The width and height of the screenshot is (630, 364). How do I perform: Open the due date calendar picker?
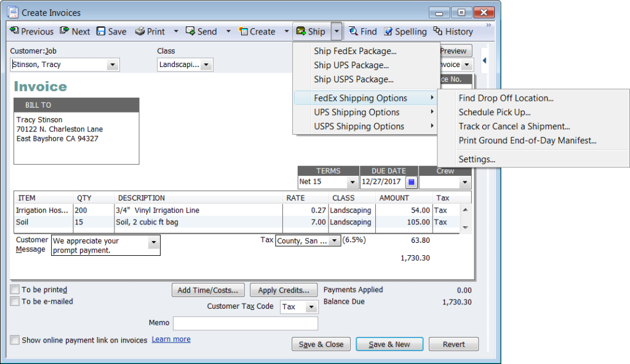(412, 182)
